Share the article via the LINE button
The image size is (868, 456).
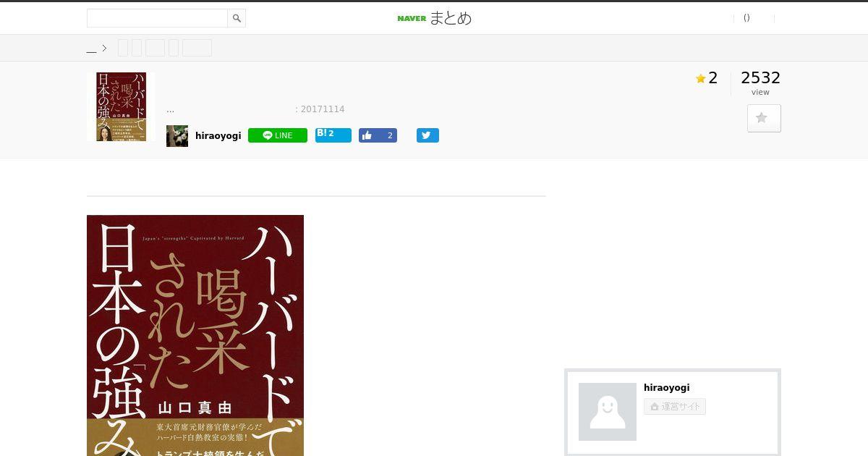(x=278, y=135)
